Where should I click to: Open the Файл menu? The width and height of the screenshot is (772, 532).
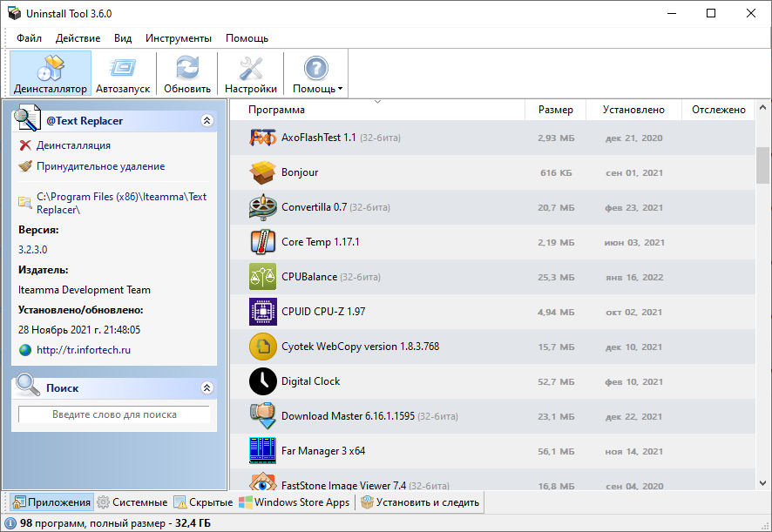tap(29, 38)
